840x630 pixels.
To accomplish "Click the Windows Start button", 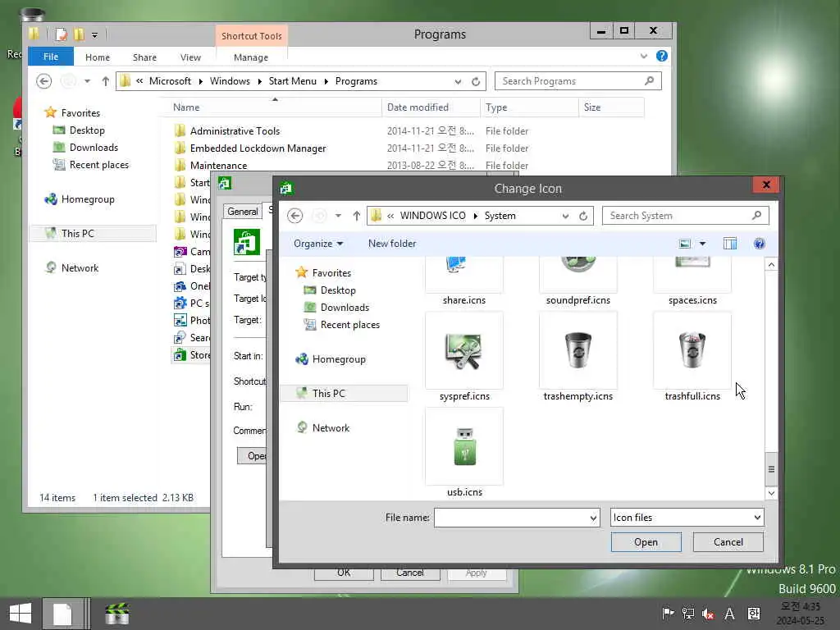I will click(21, 614).
